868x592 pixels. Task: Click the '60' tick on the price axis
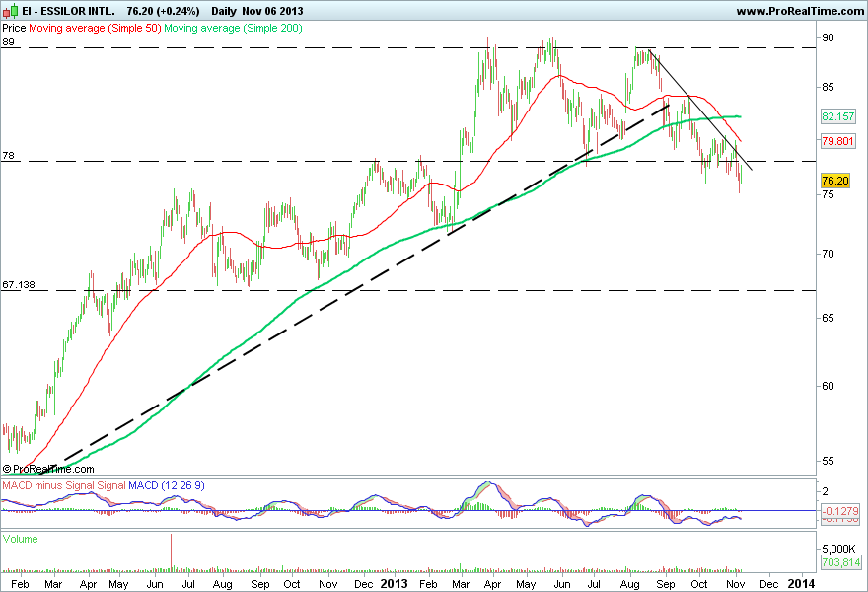829,386
